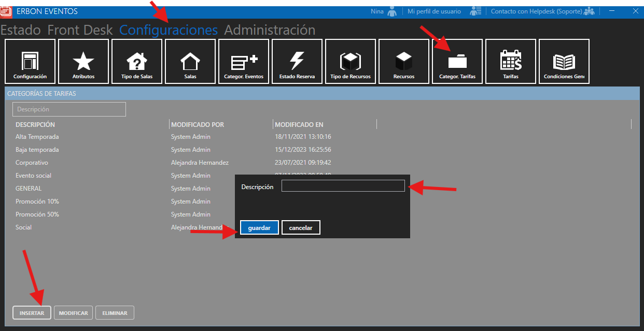Open Tipo de Recursos tile
Image resolution: width=644 pixels, height=331 pixels.
[351, 61]
